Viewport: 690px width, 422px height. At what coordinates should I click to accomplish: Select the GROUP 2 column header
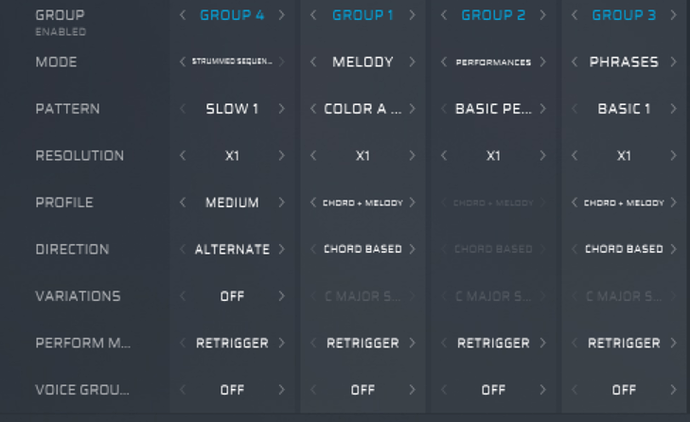[x=493, y=15]
